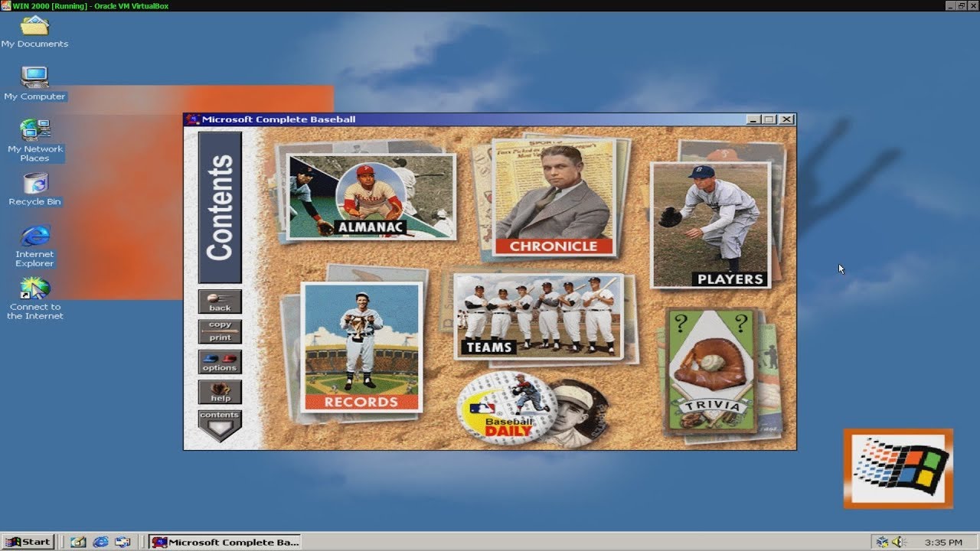Open the Trivia glove card
The width and height of the screenshot is (980, 551).
pyautogui.click(x=711, y=371)
